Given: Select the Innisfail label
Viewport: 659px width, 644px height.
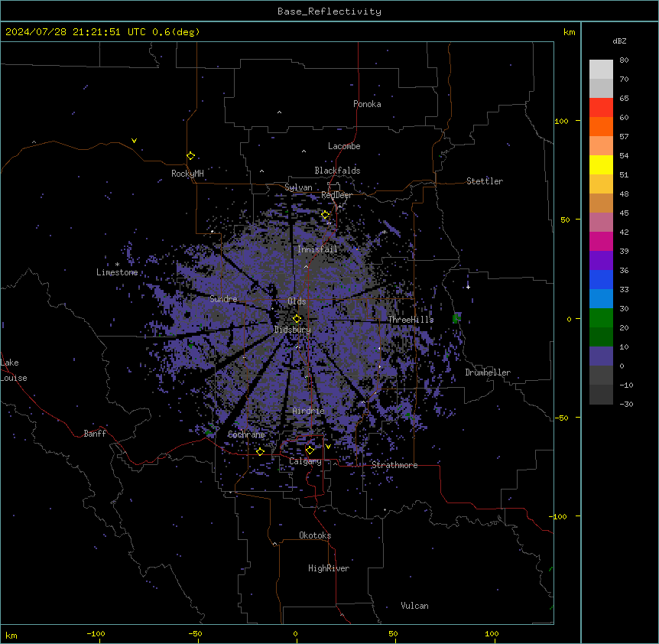Looking at the screenshot, I should pos(317,249).
